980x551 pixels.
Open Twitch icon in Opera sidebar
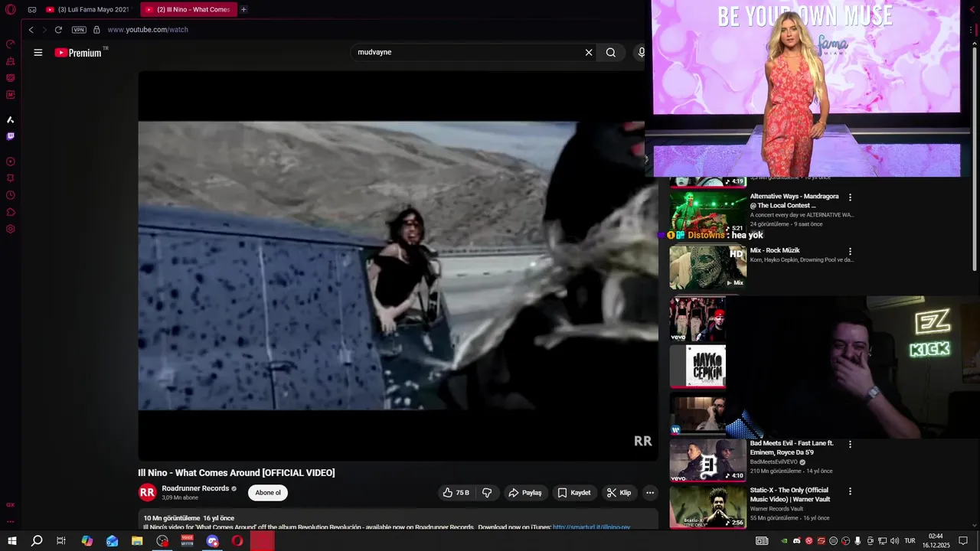coord(11,136)
